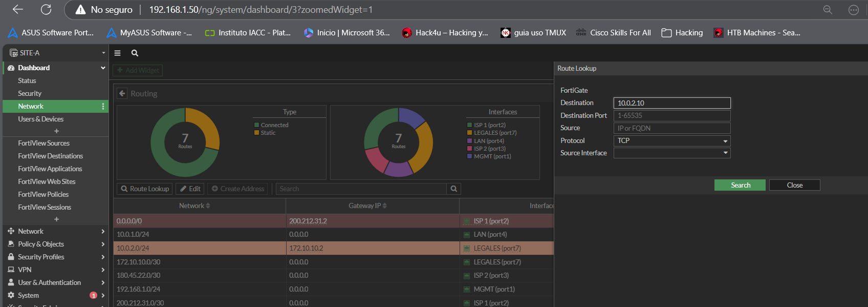868x307 pixels.
Task: Open the Hacking bookmarks folder
Action: [682, 33]
